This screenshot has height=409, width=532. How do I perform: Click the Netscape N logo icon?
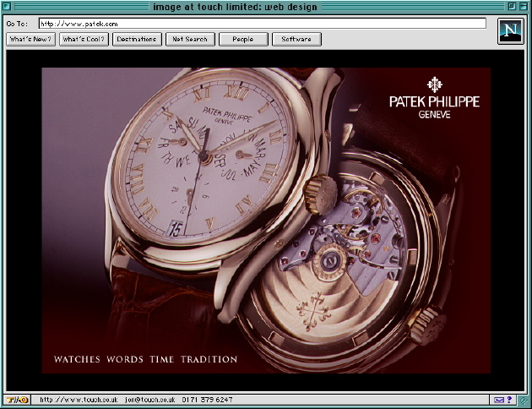[511, 31]
